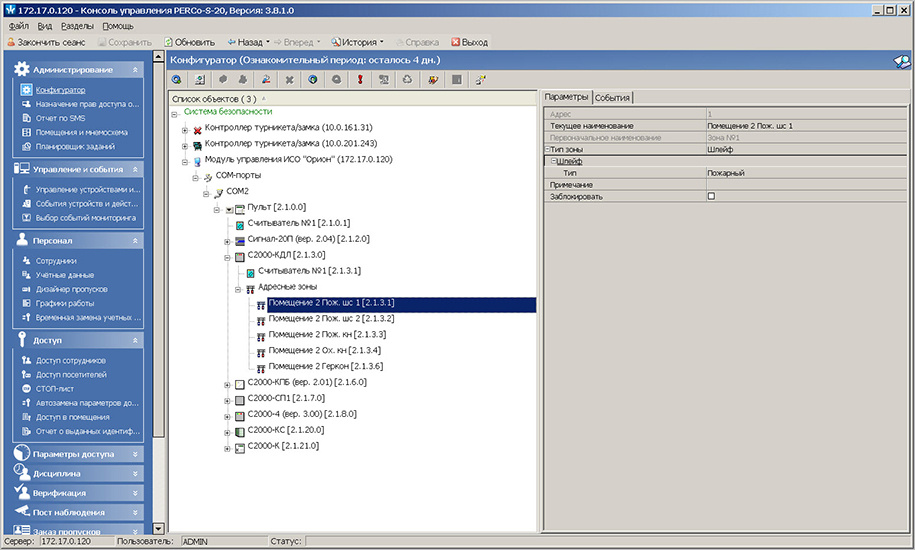Collapse the Адресные зоны tree node
The width and height of the screenshot is (915, 550).
239,288
